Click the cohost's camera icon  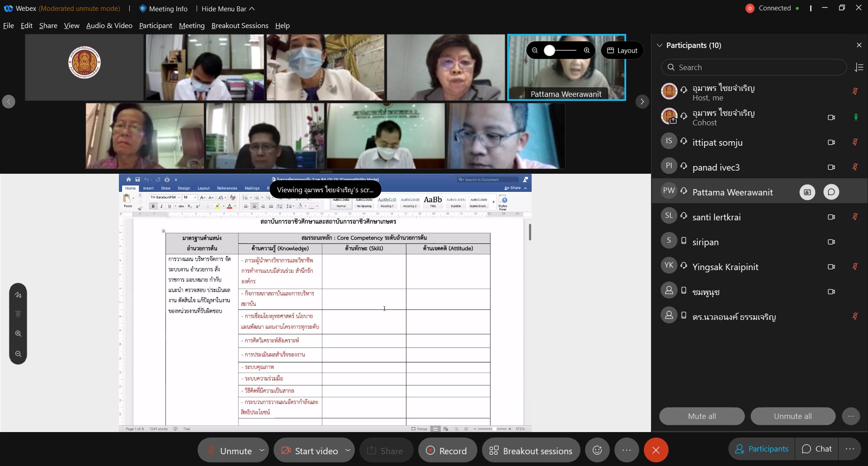831,117
